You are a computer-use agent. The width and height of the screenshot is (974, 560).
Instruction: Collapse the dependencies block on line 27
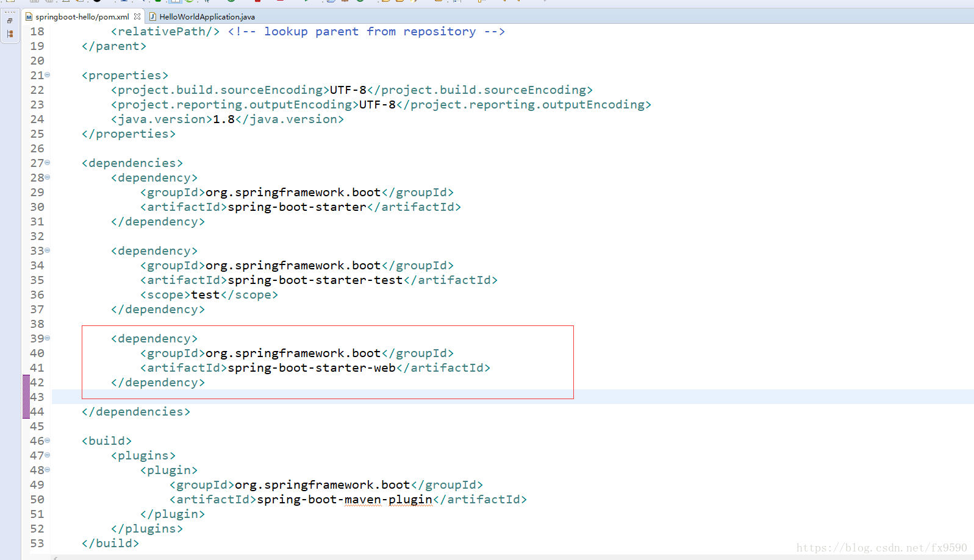pyautogui.click(x=48, y=163)
